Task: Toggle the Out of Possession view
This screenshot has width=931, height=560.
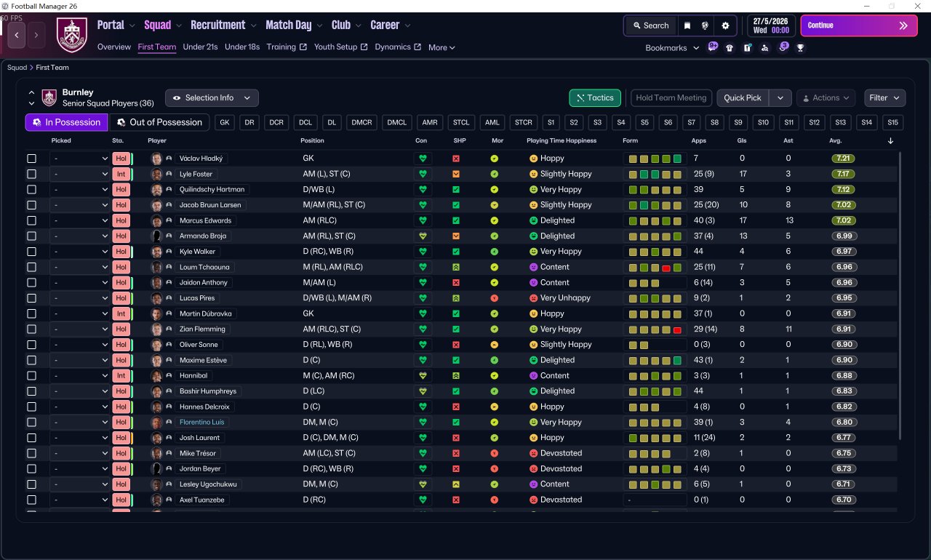Action: (159, 122)
